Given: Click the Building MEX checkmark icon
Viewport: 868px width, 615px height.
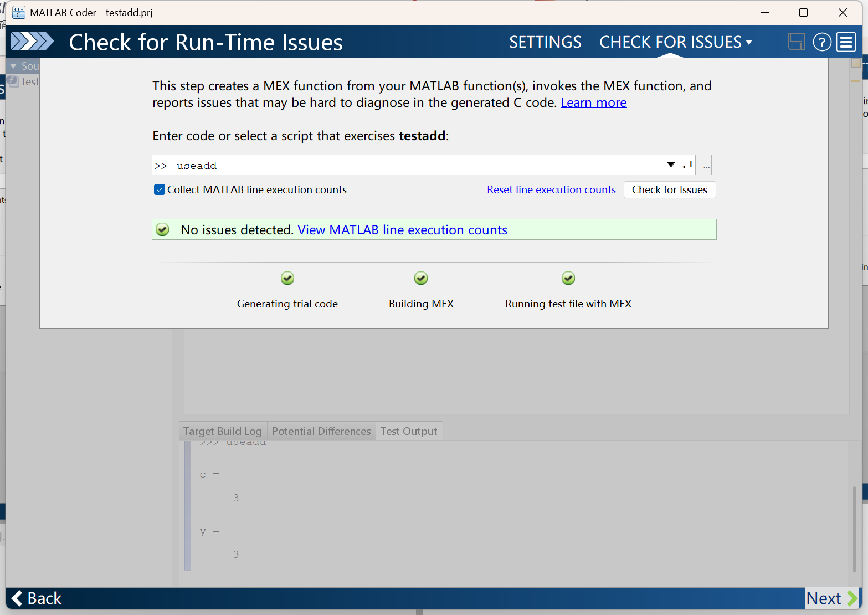Looking at the screenshot, I should (421, 278).
